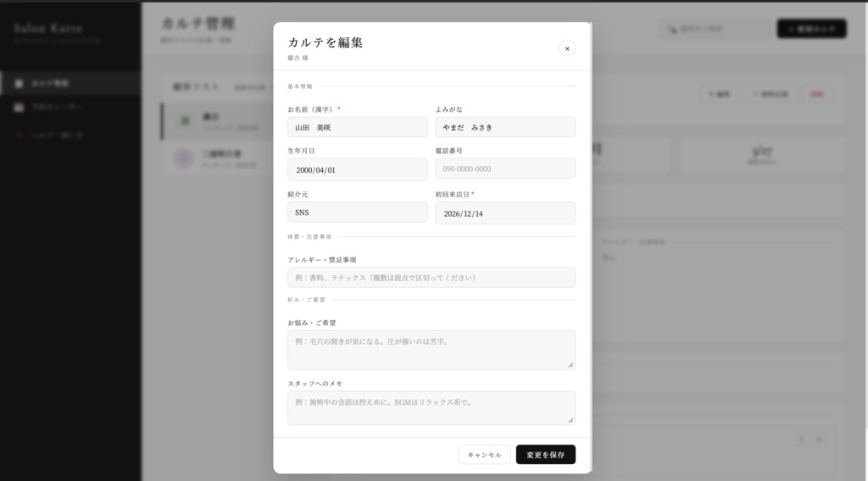Click the dialog's vertical scrollbar
This screenshot has width=868, height=481.
(591, 247)
